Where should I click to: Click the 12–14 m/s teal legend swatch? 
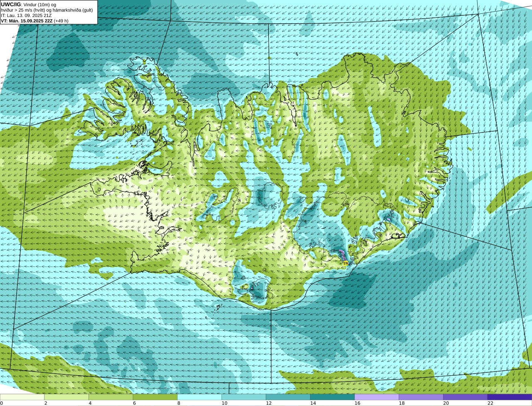[288, 397]
